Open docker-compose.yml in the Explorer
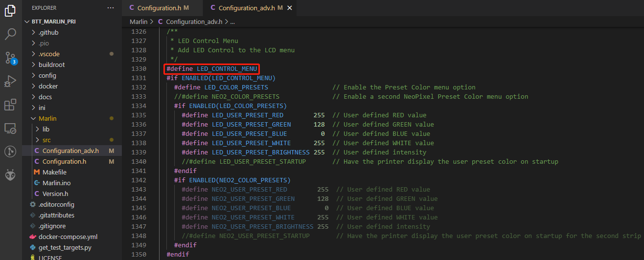The height and width of the screenshot is (260, 644). coord(68,237)
